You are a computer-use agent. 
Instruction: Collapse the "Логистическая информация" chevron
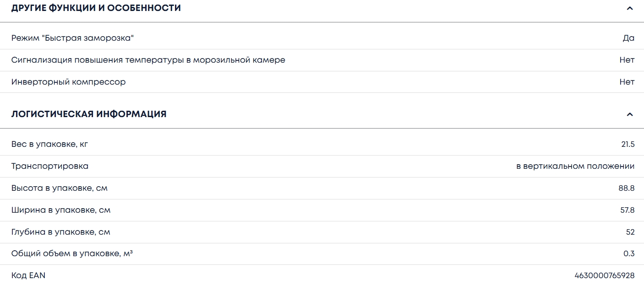tap(630, 114)
